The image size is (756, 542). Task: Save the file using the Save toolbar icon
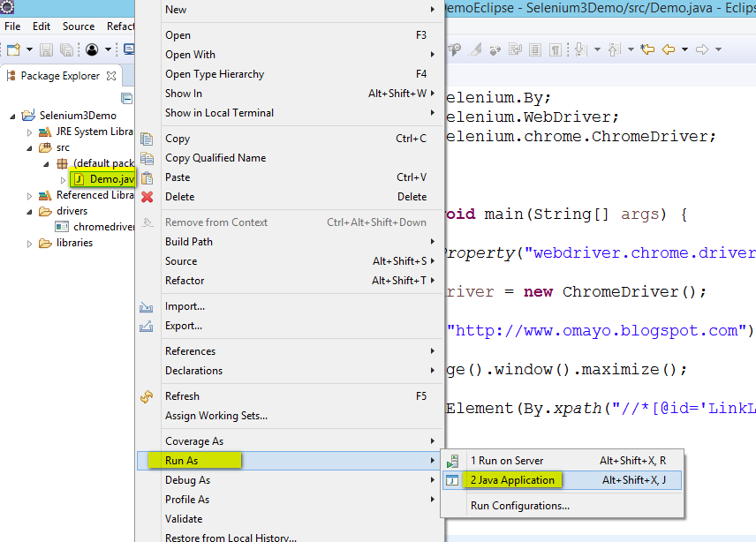[46, 49]
